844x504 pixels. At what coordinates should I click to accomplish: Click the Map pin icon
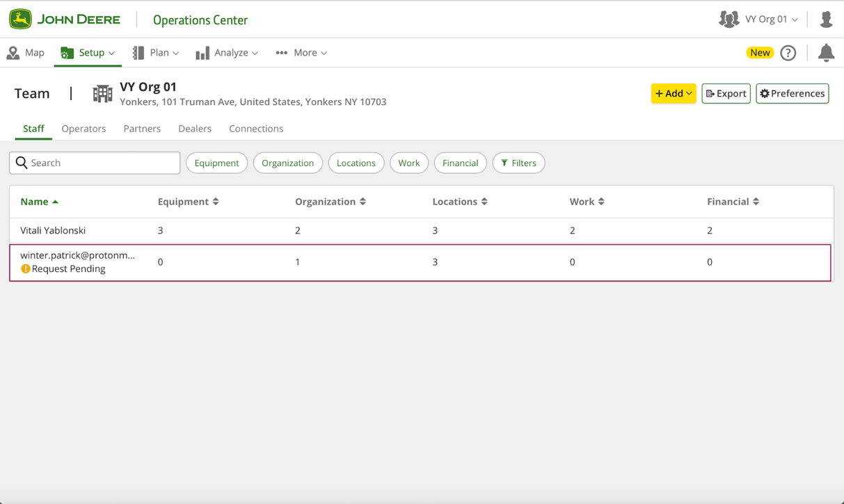click(13, 53)
